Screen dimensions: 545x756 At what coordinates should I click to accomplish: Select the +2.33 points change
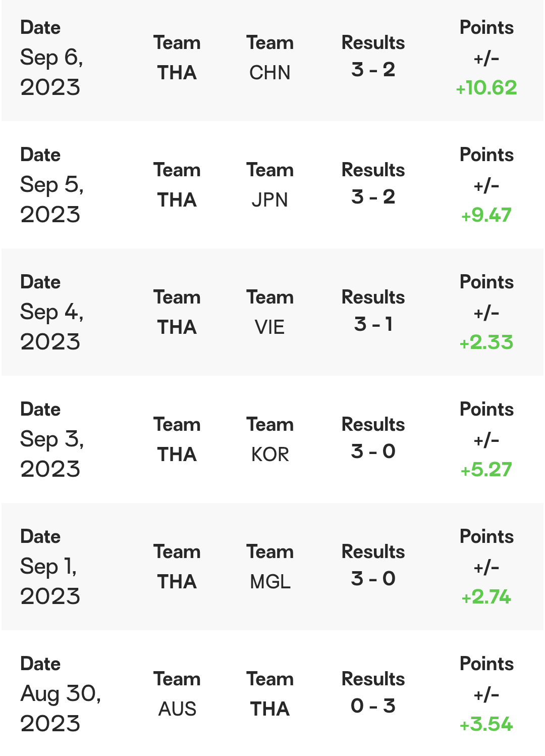[x=486, y=342]
